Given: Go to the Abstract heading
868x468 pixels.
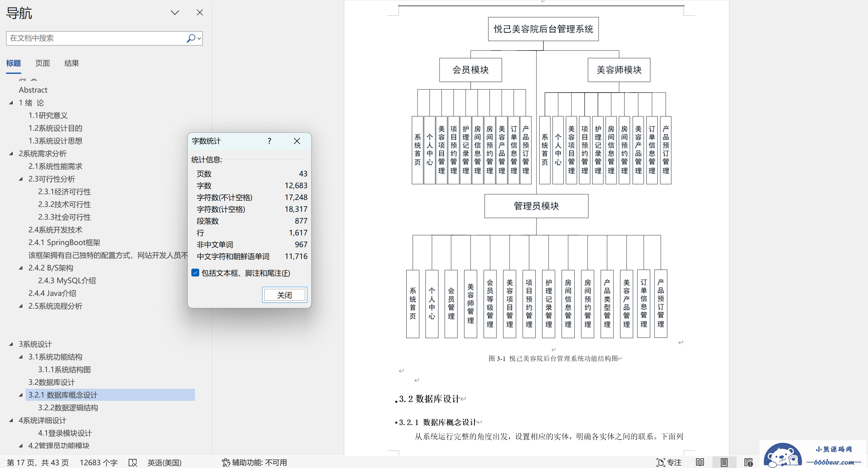Looking at the screenshot, I should [x=33, y=90].
